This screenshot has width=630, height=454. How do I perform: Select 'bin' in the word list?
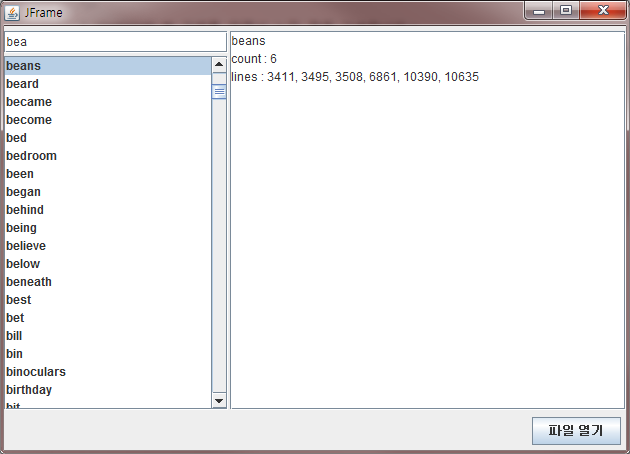coord(108,354)
